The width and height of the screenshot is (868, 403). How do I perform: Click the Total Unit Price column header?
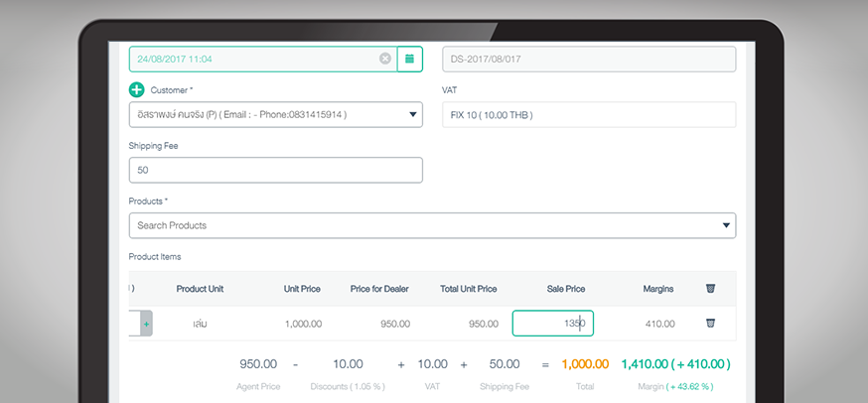[468, 289]
